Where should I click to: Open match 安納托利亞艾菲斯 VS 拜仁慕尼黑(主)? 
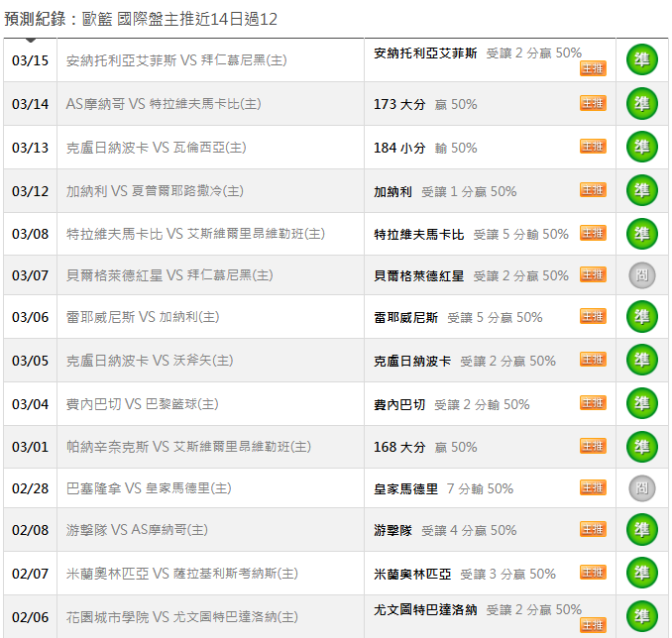tap(176, 60)
